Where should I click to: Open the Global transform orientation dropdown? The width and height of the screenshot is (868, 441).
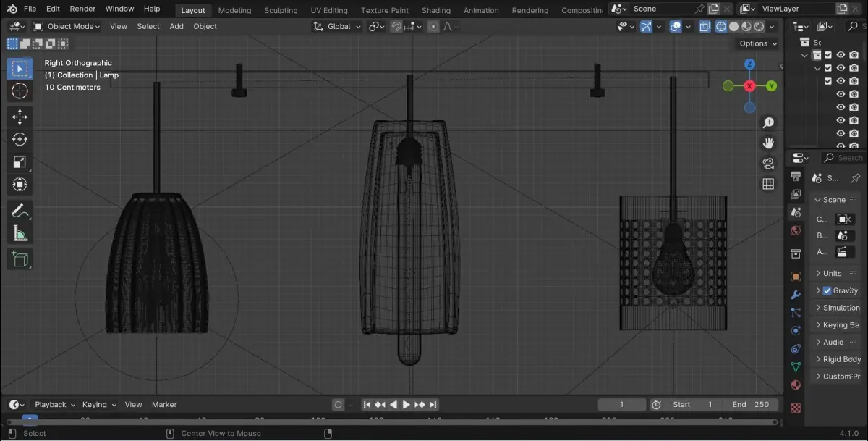tap(337, 27)
